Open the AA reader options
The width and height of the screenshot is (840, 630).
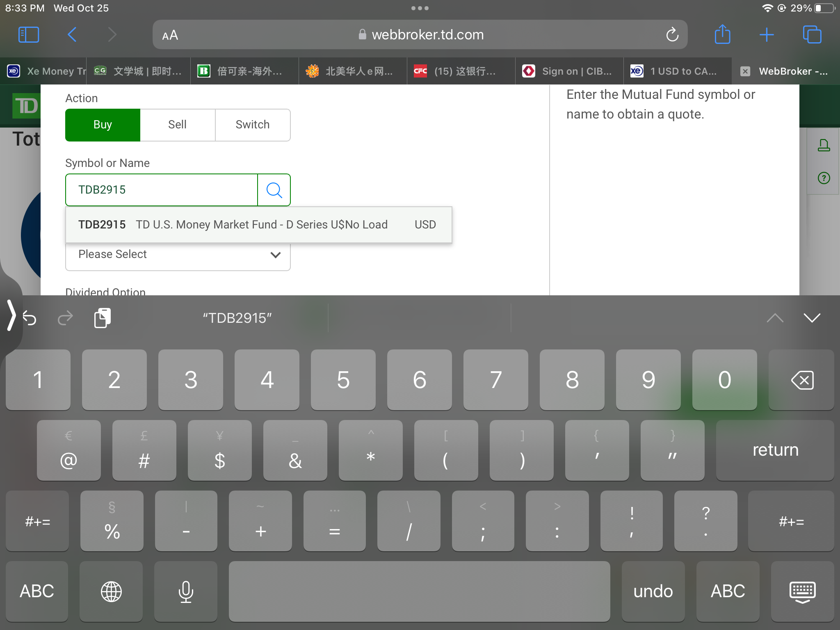point(170,35)
